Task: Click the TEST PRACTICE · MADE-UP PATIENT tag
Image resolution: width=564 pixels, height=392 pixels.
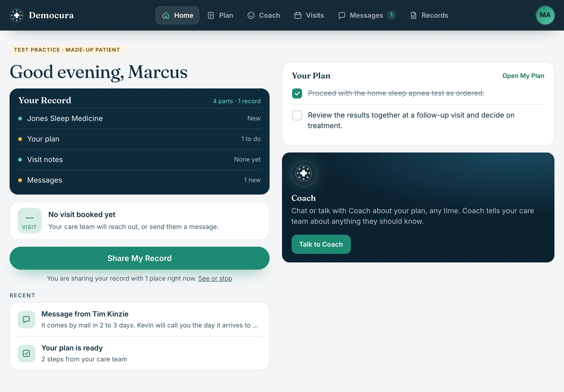Action: tap(67, 50)
